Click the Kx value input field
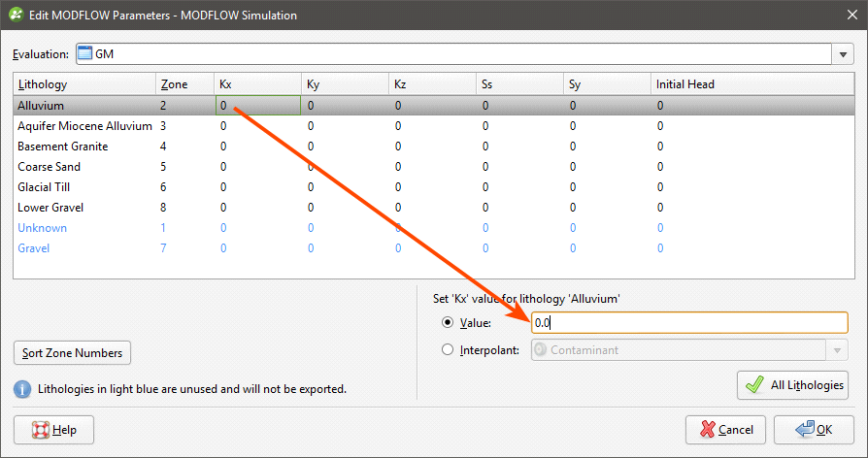The image size is (868, 458). click(689, 323)
